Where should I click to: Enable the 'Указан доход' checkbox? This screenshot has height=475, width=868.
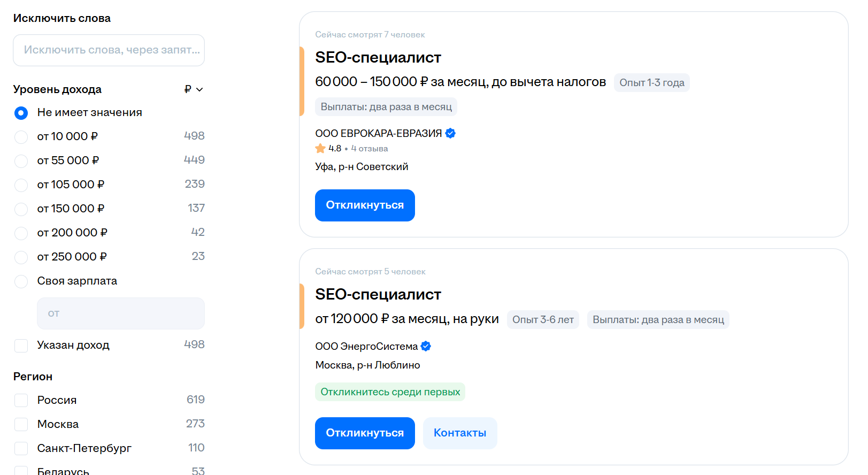pyautogui.click(x=21, y=346)
